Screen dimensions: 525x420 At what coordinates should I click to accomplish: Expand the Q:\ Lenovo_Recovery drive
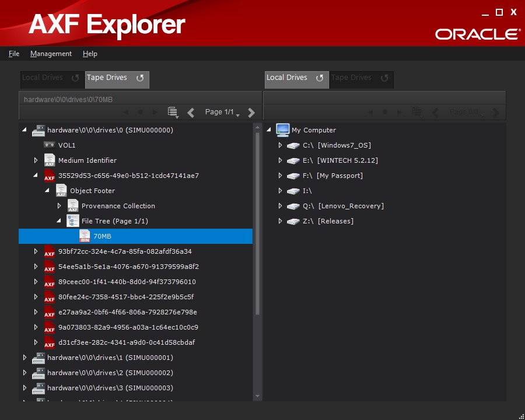pyautogui.click(x=280, y=206)
